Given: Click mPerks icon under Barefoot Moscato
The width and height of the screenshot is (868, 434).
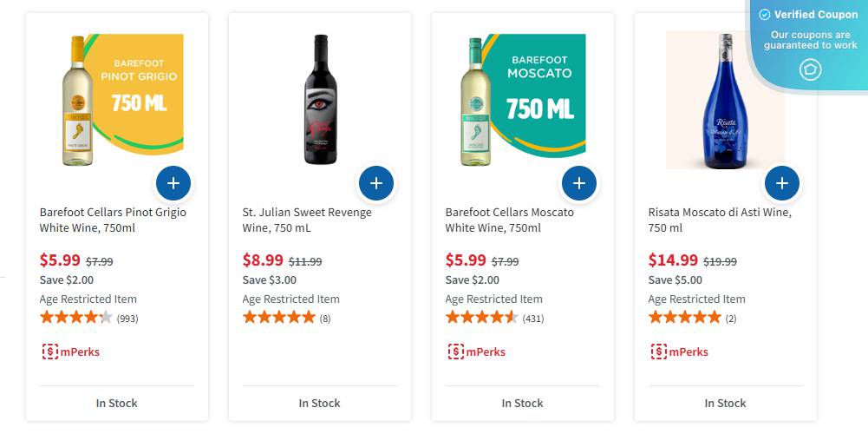Looking at the screenshot, I should pyautogui.click(x=456, y=352).
